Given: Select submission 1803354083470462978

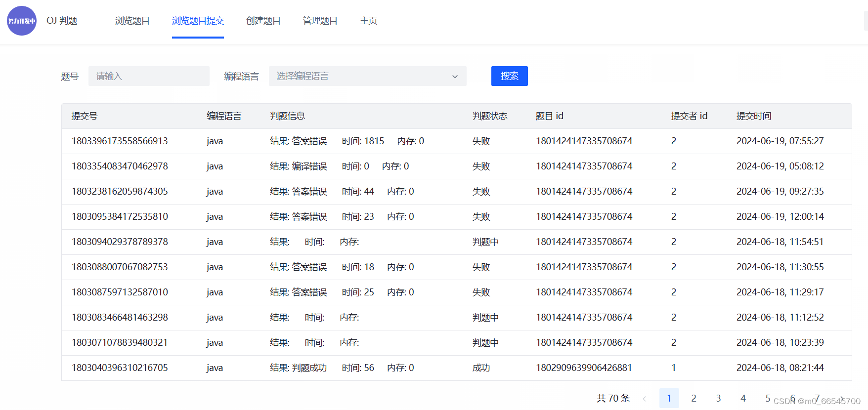Looking at the screenshot, I should click(x=120, y=166).
